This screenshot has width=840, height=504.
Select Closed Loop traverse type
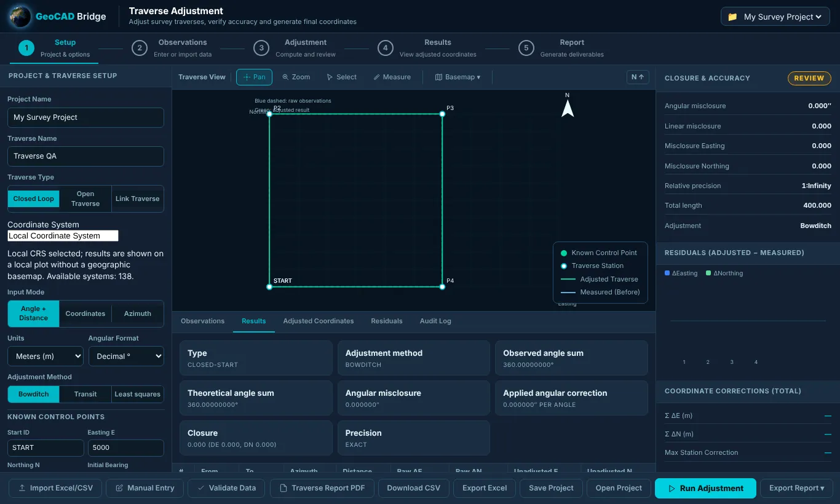pos(34,199)
